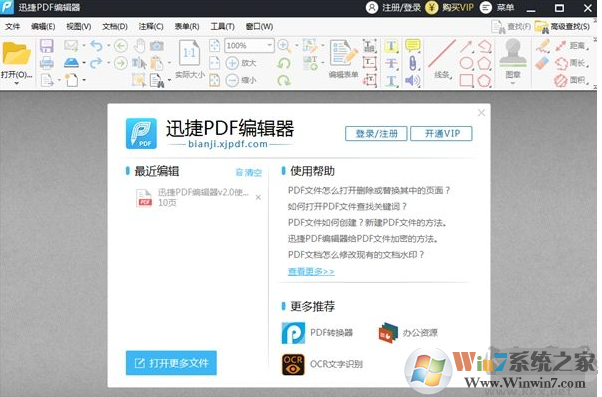Close the welcome dialog with the X
The width and height of the screenshot is (602, 397).
(481, 112)
